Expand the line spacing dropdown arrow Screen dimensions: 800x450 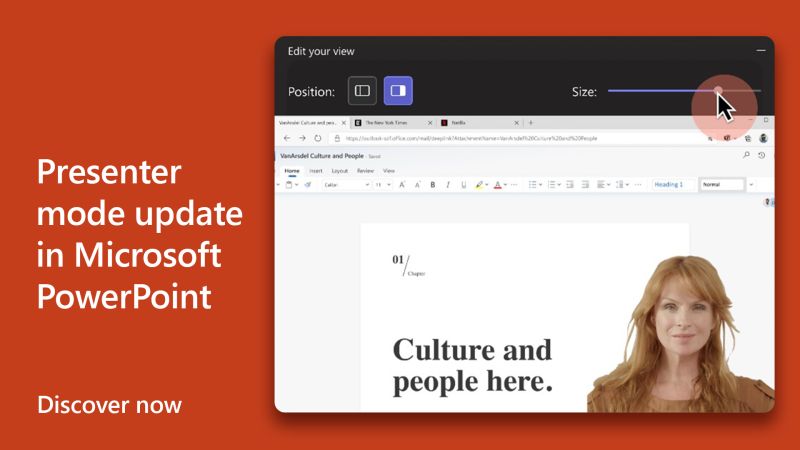tap(627, 185)
